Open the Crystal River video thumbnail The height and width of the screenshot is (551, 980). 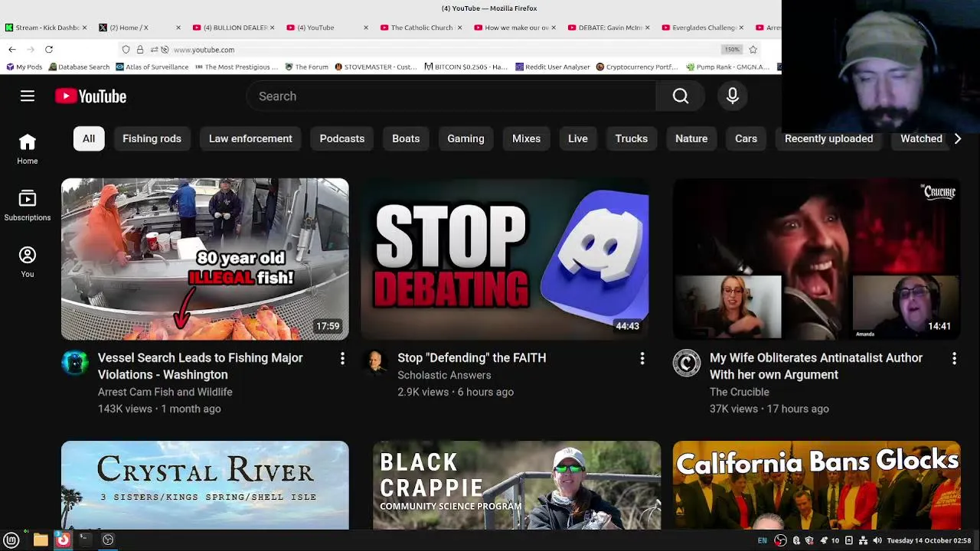204,485
